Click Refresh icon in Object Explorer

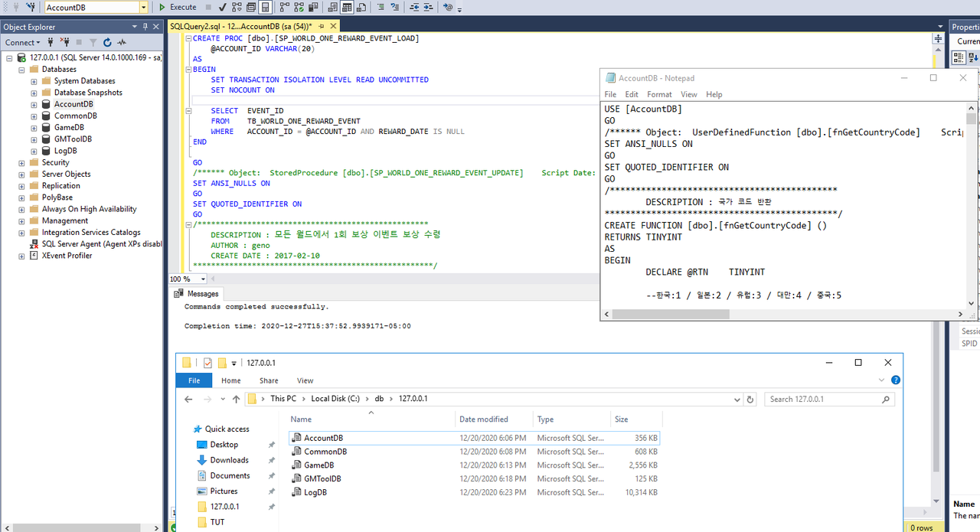coord(107,42)
